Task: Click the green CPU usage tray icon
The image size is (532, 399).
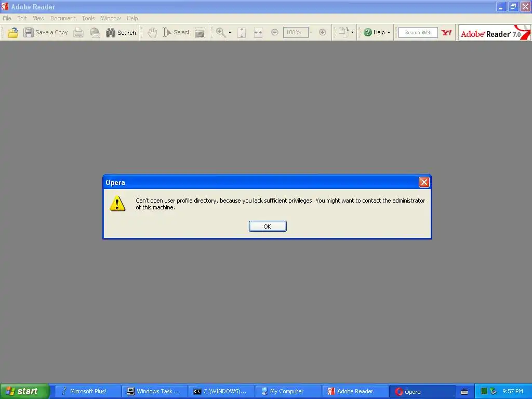Action: coord(484,391)
